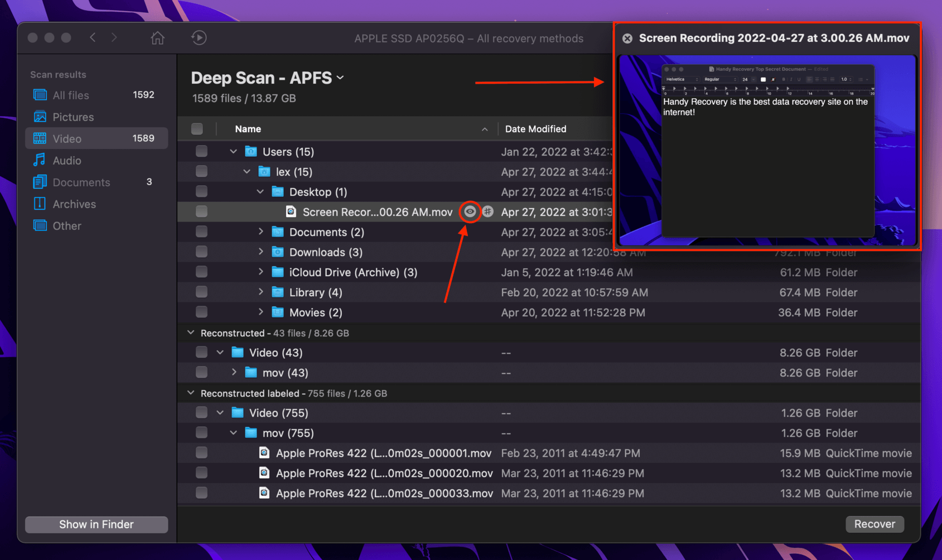Expand the Documents (2) folder
This screenshot has height=560, width=942.
click(x=260, y=232)
